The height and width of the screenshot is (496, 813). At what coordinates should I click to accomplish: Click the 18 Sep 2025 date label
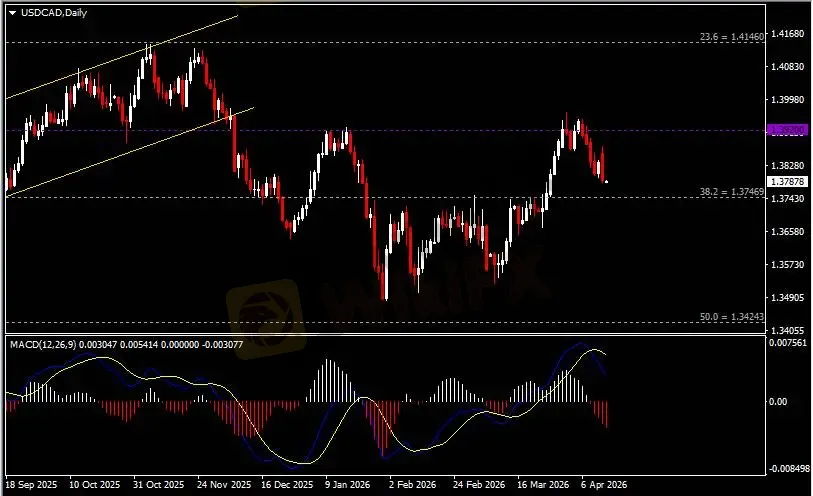coord(31,485)
